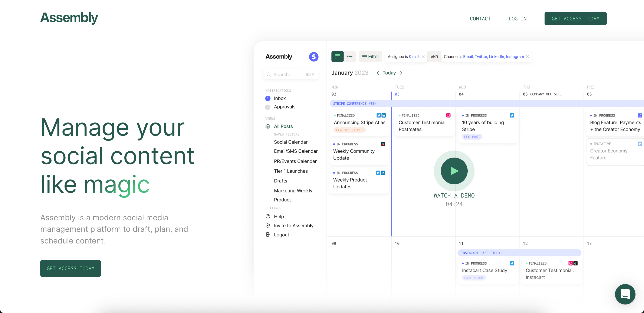
Task: Open the Inbox notifications
Action: click(x=279, y=98)
